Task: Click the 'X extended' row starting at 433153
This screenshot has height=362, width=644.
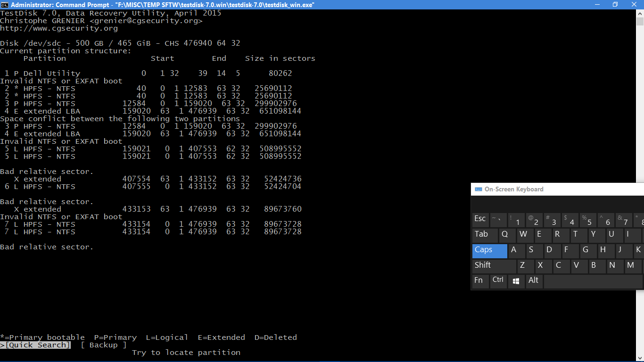Action: click(158, 209)
